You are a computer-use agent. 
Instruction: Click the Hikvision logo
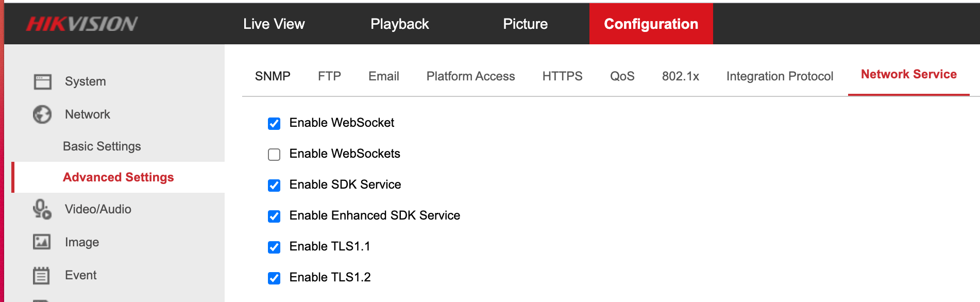click(x=82, y=24)
